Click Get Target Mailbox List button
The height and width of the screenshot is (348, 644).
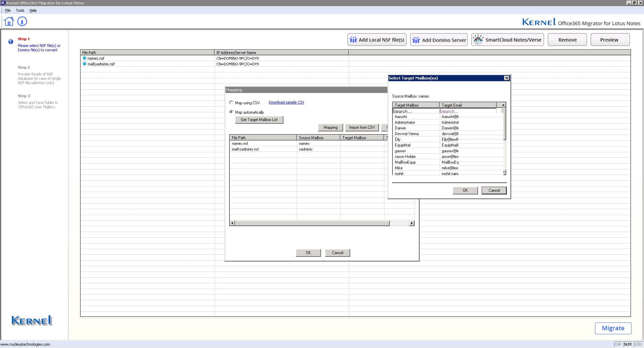pyautogui.click(x=259, y=120)
